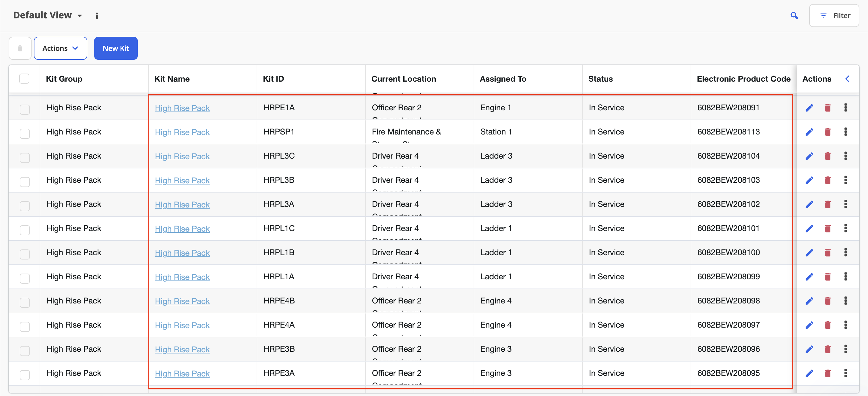Expand the Actions dropdown button

point(60,48)
